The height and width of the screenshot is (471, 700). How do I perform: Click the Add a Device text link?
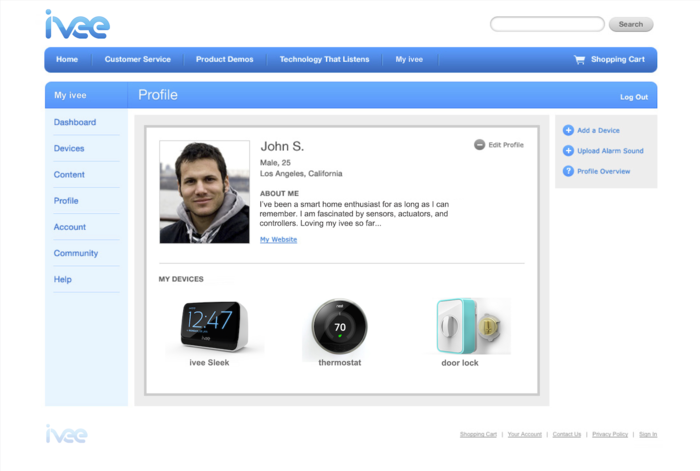coord(598,130)
